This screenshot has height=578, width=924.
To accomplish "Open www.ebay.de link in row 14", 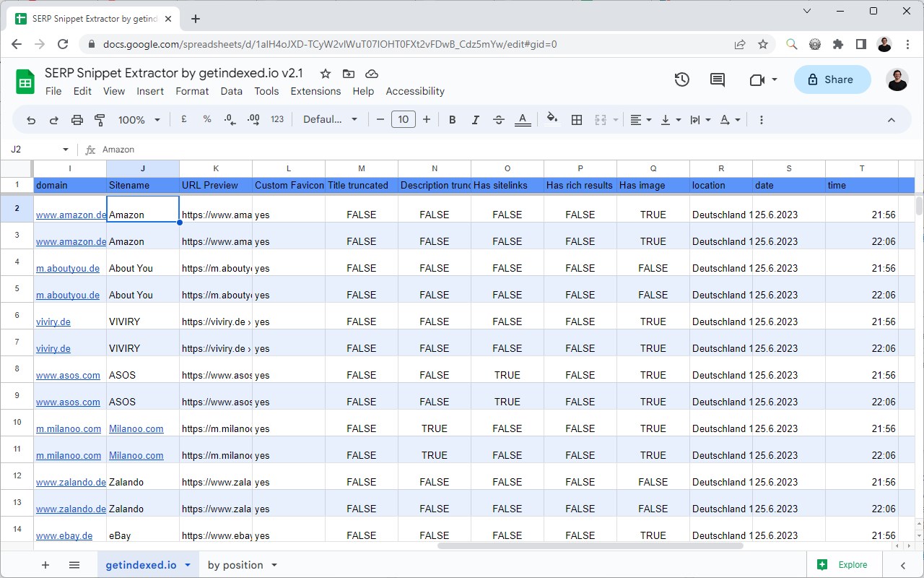I will (64, 535).
